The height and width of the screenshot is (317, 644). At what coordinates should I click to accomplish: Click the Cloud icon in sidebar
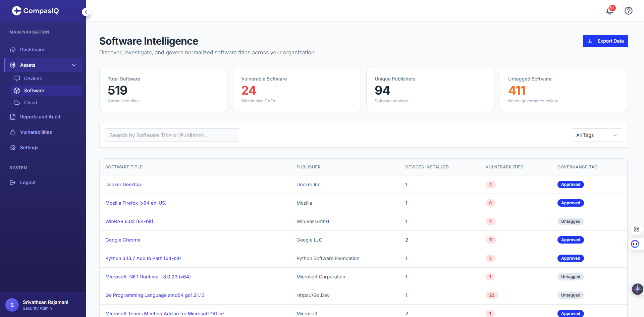17,103
